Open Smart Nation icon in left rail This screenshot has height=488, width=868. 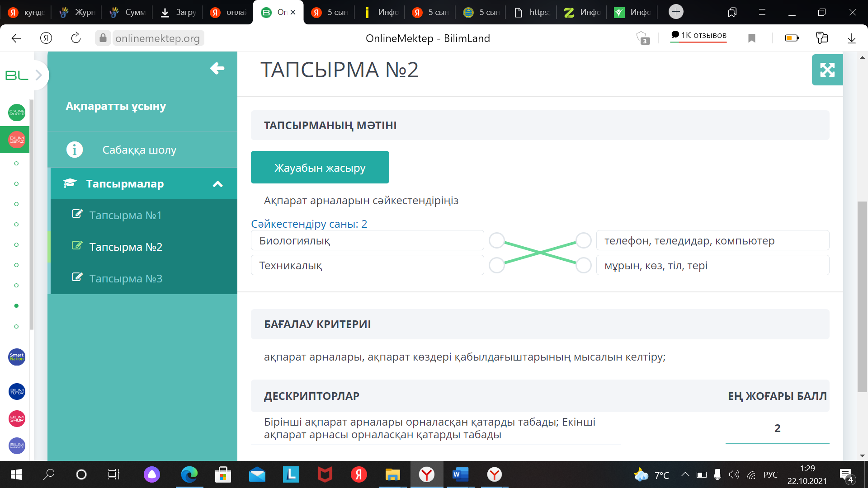(17, 357)
